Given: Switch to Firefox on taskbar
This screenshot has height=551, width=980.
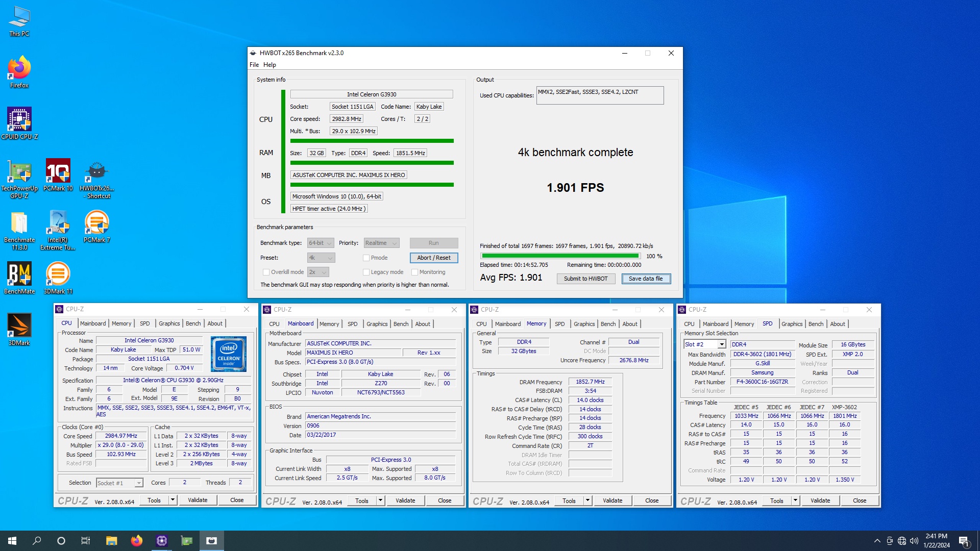Looking at the screenshot, I should [136, 541].
